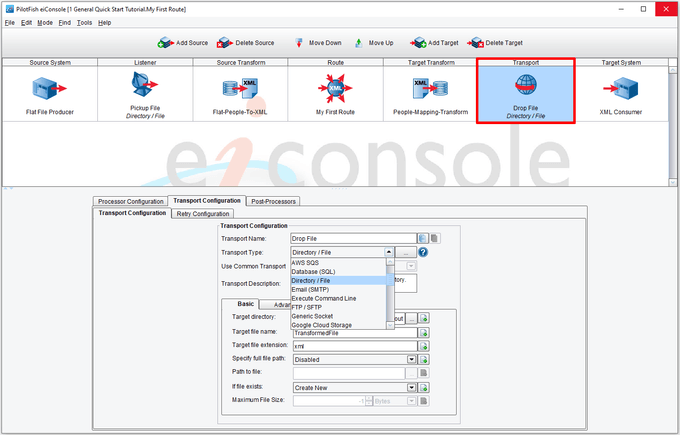Viewport: 680px width, 435px height.
Task: Click the paste icon next to Transport Name
Action: coord(435,238)
